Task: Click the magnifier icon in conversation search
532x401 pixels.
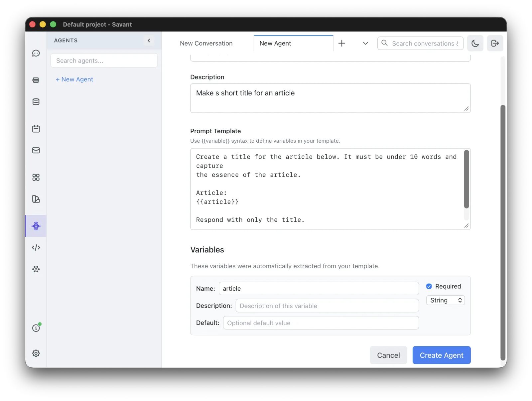Action: [384, 43]
